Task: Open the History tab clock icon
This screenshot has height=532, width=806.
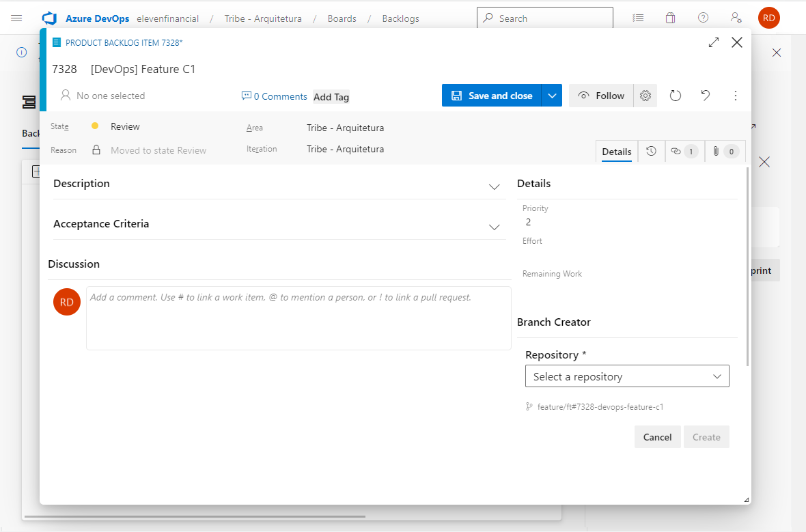Action: pos(651,151)
